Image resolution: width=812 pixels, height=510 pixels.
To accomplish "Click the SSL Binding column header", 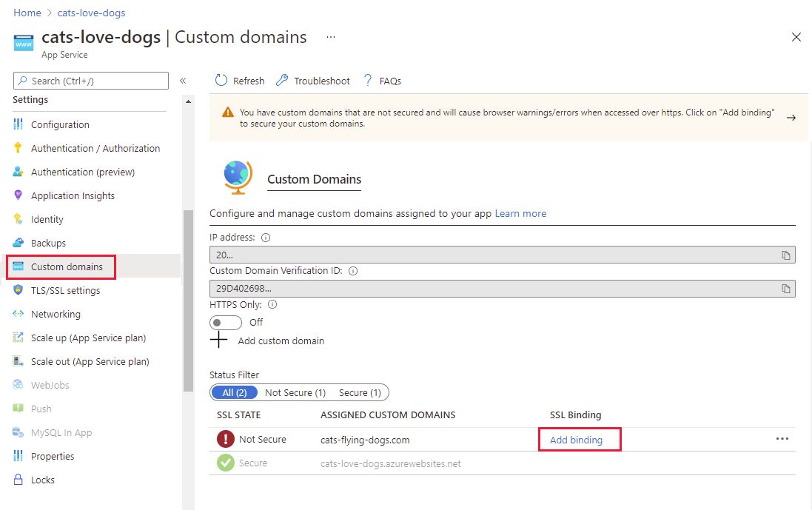I will point(575,415).
